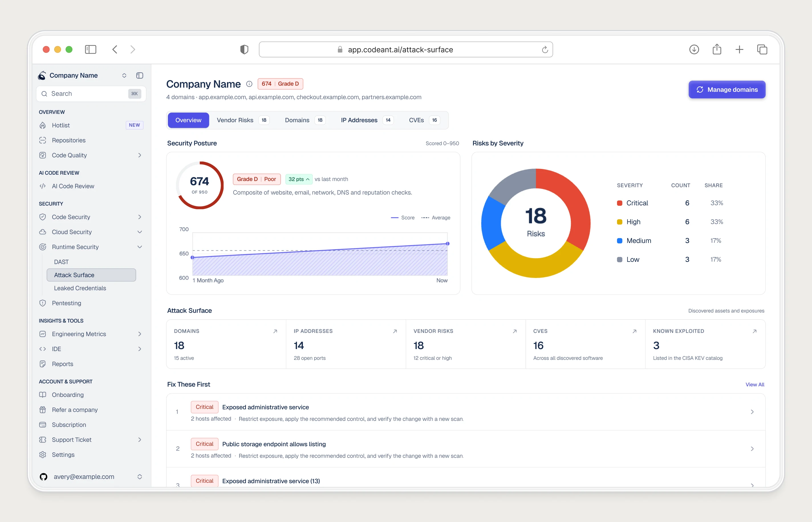Click View All under Fix These First
The height and width of the screenshot is (522, 812).
[755, 384]
